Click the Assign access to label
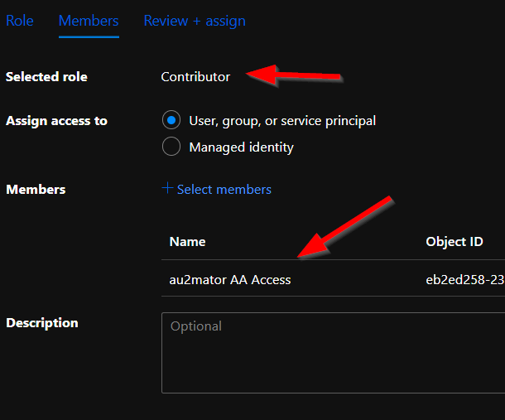The width and height of the screenshot is (505, 420). pos(56,121)
